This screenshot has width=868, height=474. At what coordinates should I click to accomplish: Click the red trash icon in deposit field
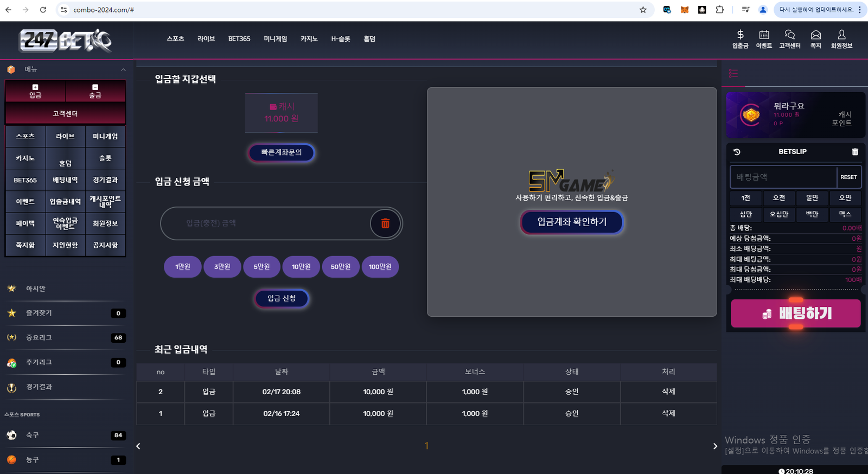(385, 223)
